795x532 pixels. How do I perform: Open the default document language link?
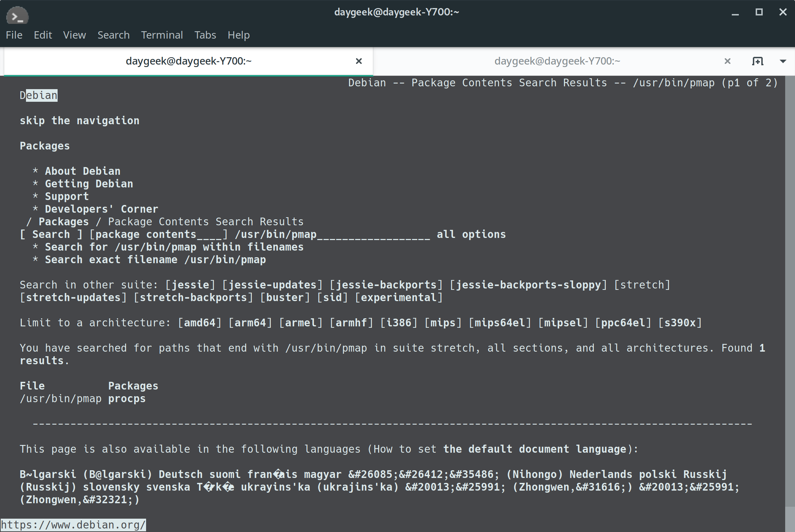click(x=534, y=449)
